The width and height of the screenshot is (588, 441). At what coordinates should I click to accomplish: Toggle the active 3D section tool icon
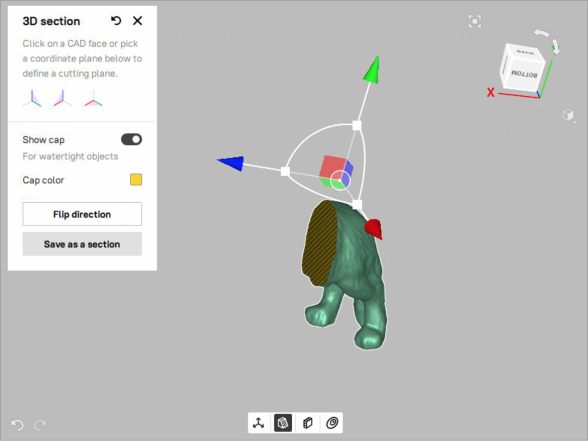click(283, 423)
